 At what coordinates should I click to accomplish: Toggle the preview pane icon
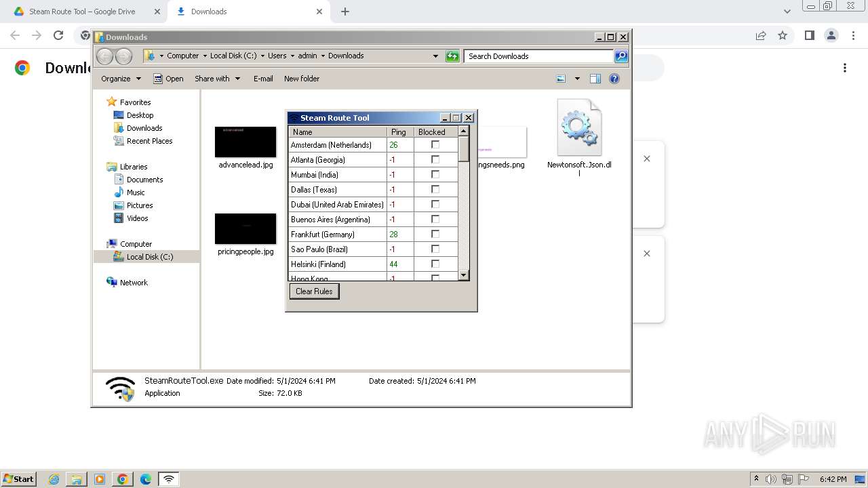595,79
